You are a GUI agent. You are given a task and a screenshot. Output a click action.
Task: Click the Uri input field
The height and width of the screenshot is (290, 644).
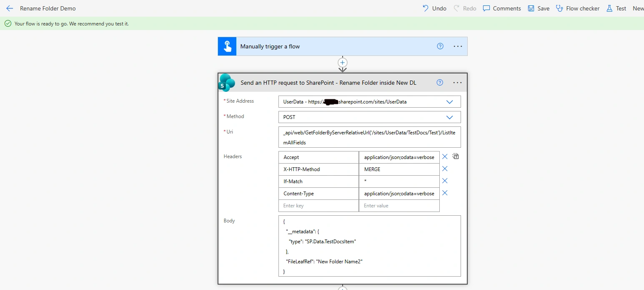pos(370,137)
